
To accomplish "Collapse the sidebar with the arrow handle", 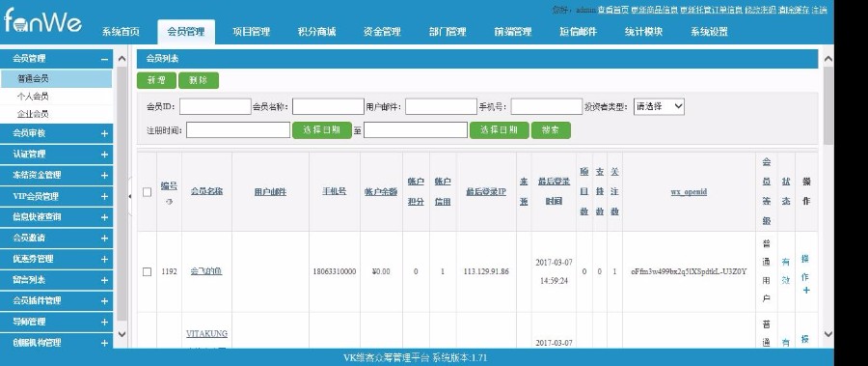I will 130,196.
